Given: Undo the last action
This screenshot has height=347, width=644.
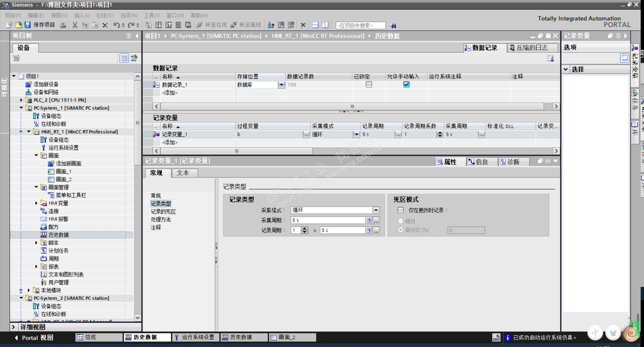Looking at the screenshot, I should point(116,25).
